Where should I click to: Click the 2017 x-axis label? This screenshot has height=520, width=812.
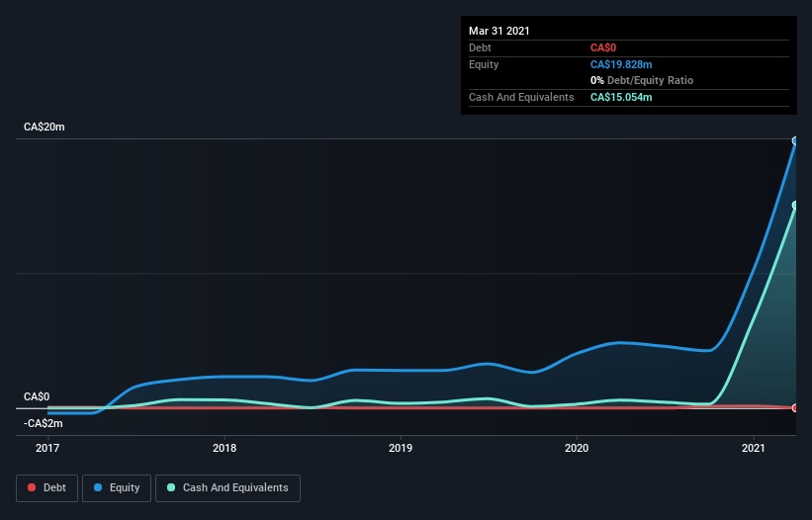(x=47, y=448)
